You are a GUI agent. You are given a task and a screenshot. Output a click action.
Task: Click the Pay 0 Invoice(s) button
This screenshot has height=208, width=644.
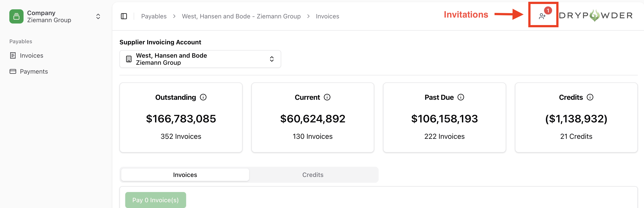[x=155, y=200]
